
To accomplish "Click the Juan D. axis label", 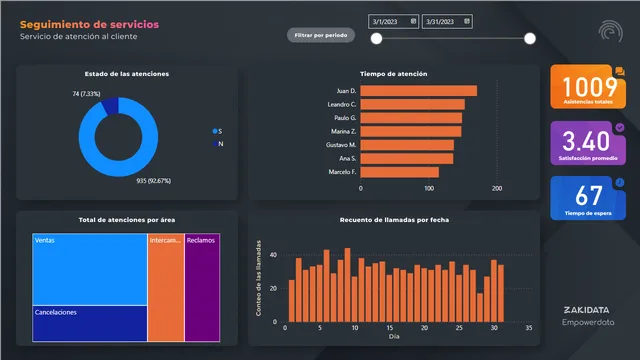I will 346,91.
